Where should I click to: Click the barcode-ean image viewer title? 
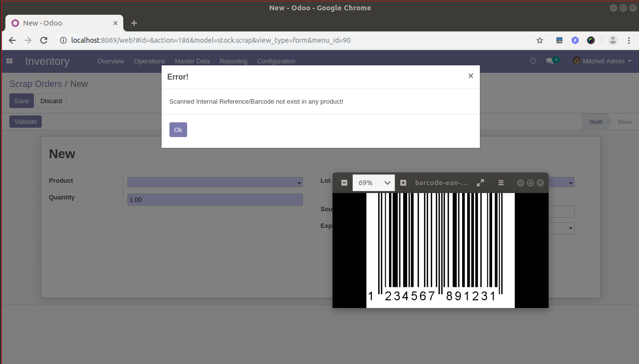click(442, 183)
